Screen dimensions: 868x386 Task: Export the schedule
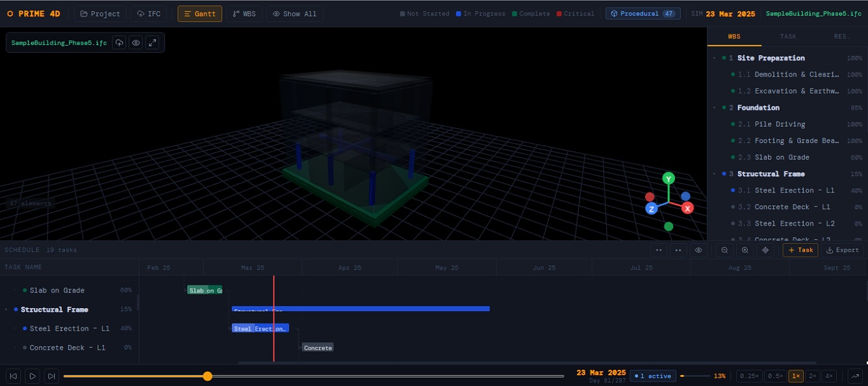click(x=843, y=250)
